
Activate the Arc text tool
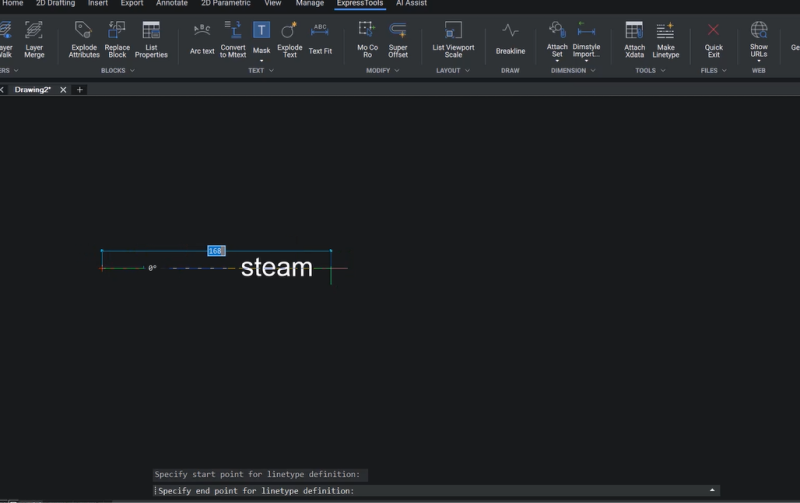[x=202, y=39]
